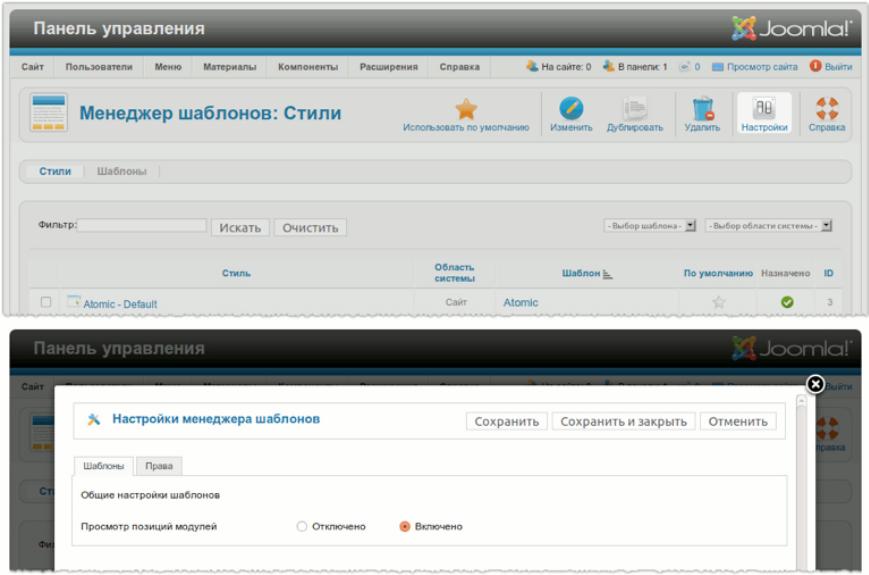Screen dimensions: 869x575
Task: Sort by the Область системы column header
Action: pos(454,273)
